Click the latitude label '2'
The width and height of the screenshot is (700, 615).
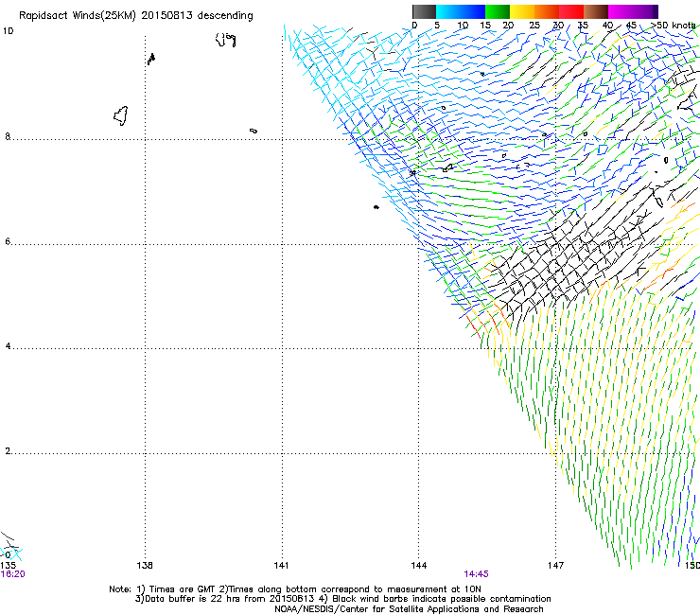tap(8, 451)
